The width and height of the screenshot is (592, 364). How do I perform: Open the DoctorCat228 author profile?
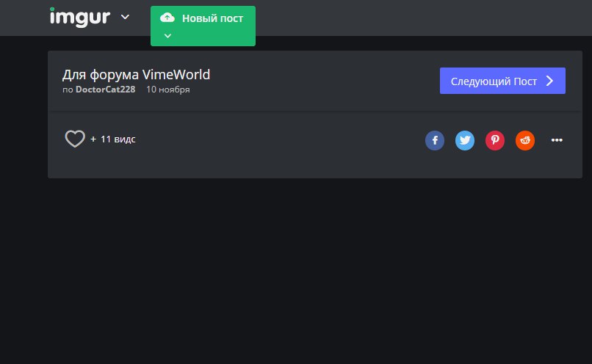click(105, 90)
